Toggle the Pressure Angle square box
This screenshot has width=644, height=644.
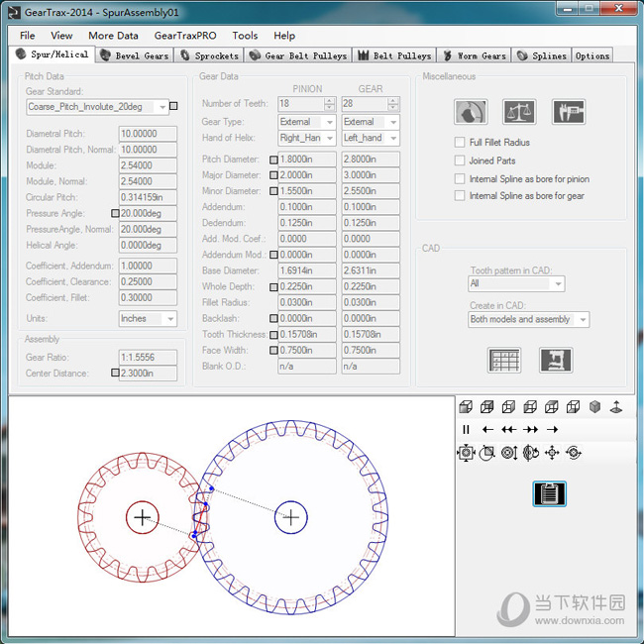point(115,213)
